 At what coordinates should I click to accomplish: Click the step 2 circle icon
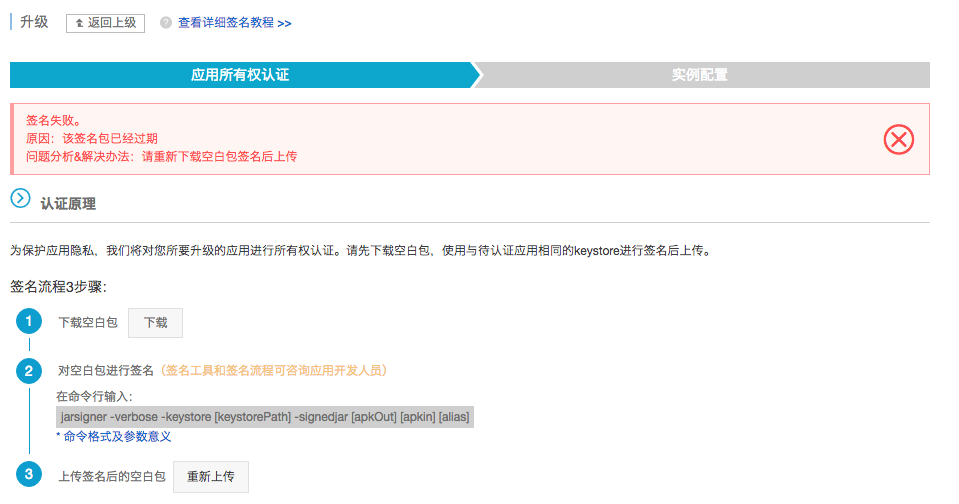click(29, 371)
